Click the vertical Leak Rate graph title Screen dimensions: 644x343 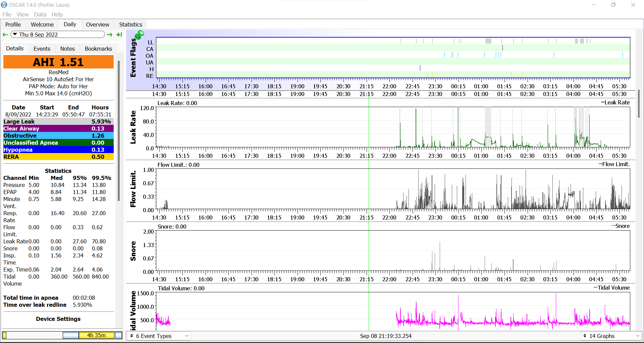tap(133, 127)
